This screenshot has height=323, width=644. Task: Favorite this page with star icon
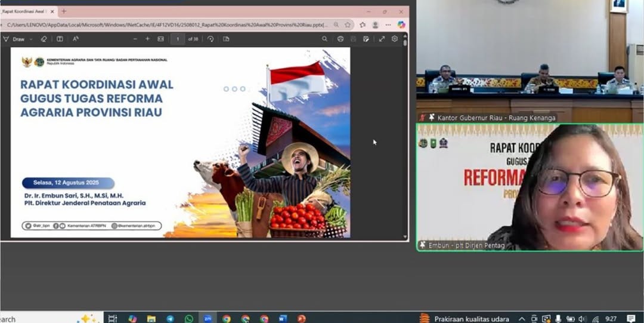coord(348,24)
